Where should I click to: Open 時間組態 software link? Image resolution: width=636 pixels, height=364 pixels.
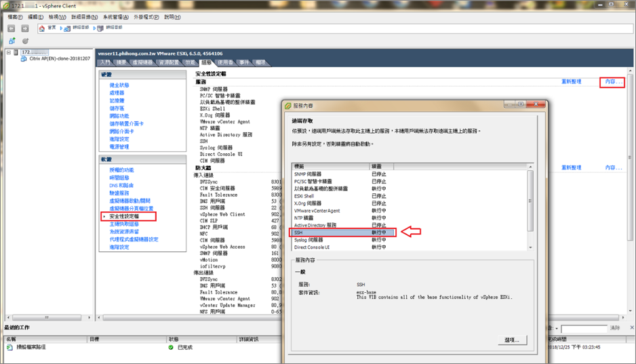coord(119,178)
